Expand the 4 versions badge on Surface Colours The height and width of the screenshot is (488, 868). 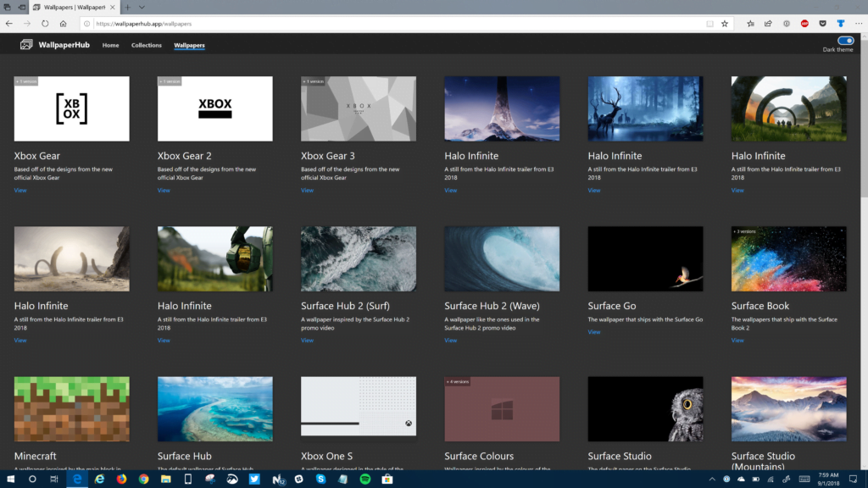(x=458, y=382)
